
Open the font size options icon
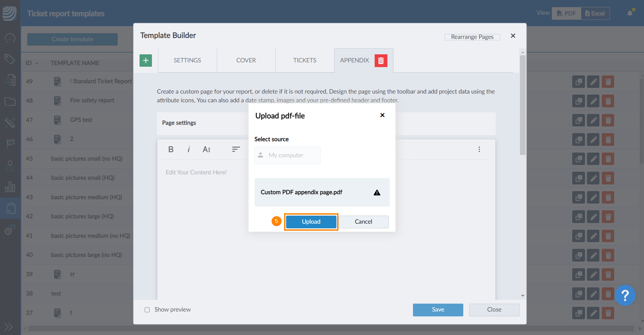(x=206, y=149)
